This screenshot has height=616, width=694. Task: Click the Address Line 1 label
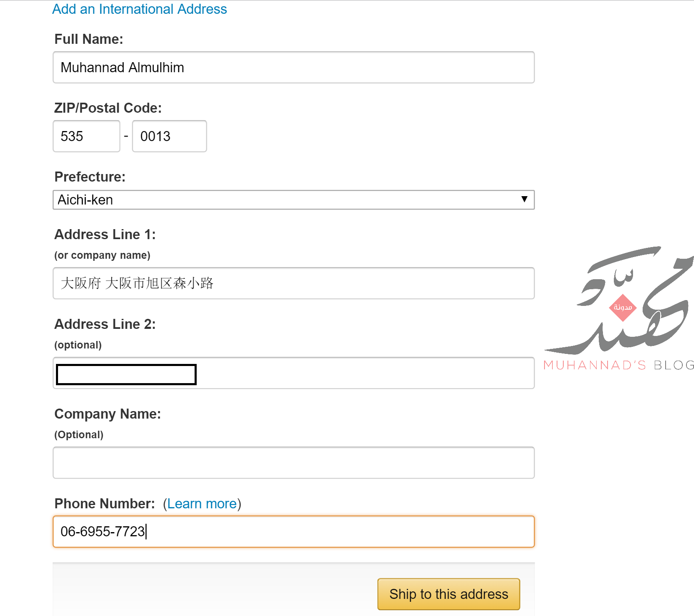105,235
